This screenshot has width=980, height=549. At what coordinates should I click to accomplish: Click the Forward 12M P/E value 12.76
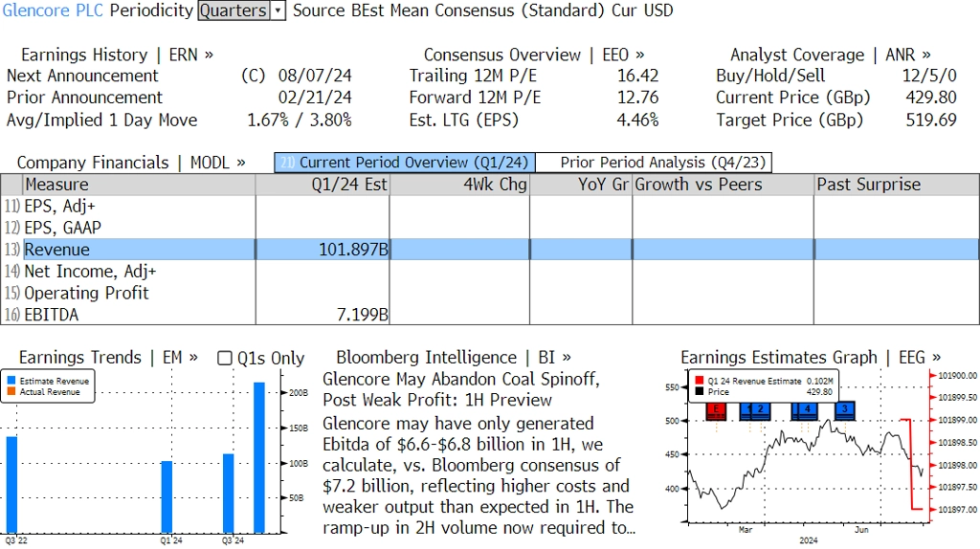click(x=638, y=98)
